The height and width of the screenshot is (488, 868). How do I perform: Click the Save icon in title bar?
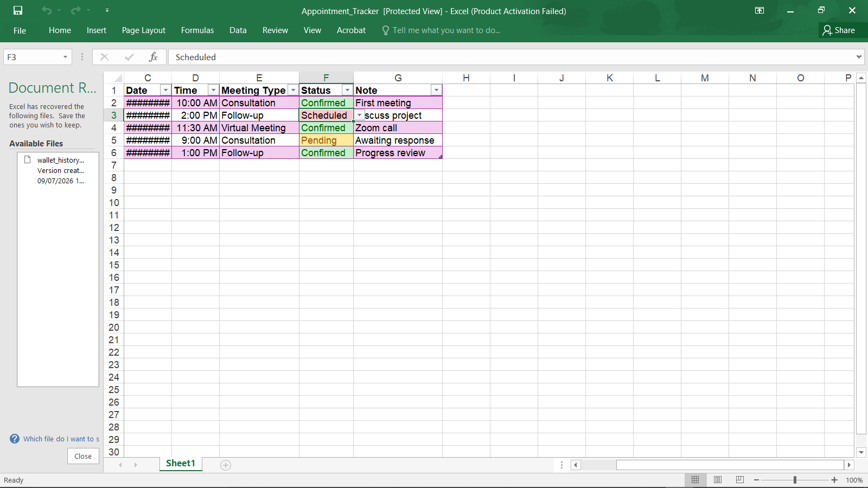(18, 10)
